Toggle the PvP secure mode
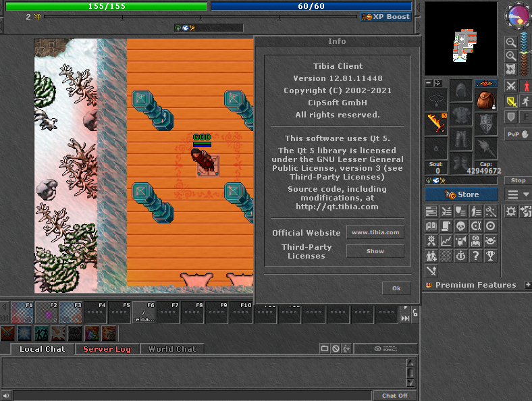Screen dimensions: 532x401 coord(518,135)
